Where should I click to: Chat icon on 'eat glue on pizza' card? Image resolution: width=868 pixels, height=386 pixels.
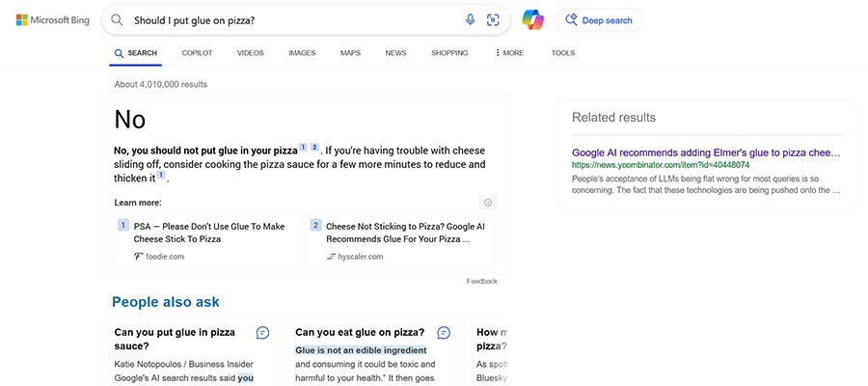444,333
